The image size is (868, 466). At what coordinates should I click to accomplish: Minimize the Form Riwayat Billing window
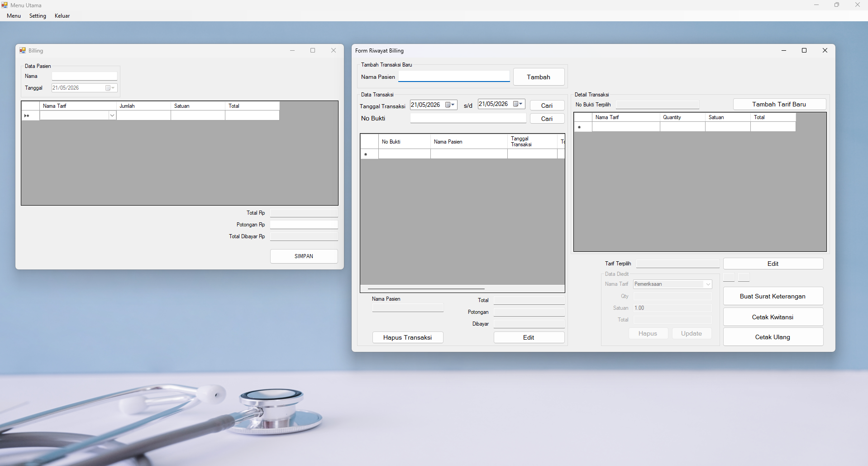click(784, 50)
